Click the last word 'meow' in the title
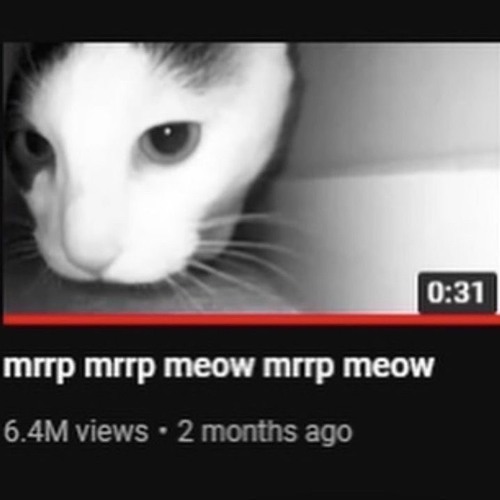This screenshot has height=500, width=500. (x=389, y=366)
